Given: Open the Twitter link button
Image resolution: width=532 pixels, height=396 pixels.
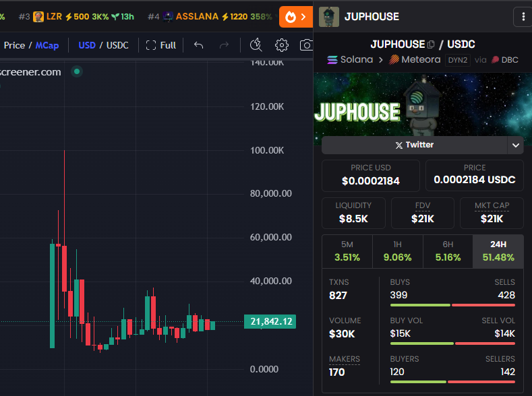Looking at the screenshot, I should click(x=414, y=145).
